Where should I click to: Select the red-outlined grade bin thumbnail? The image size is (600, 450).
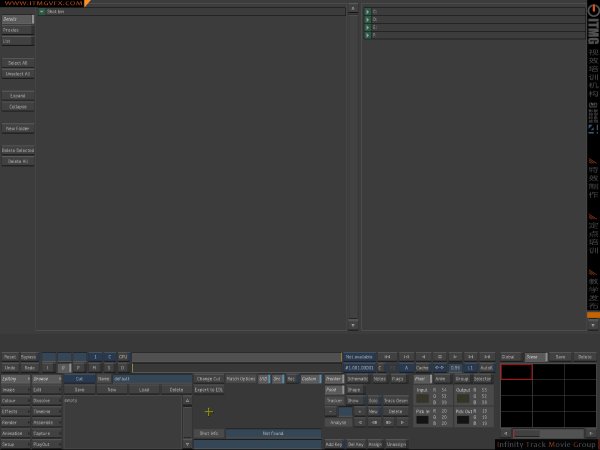[516, 372]
